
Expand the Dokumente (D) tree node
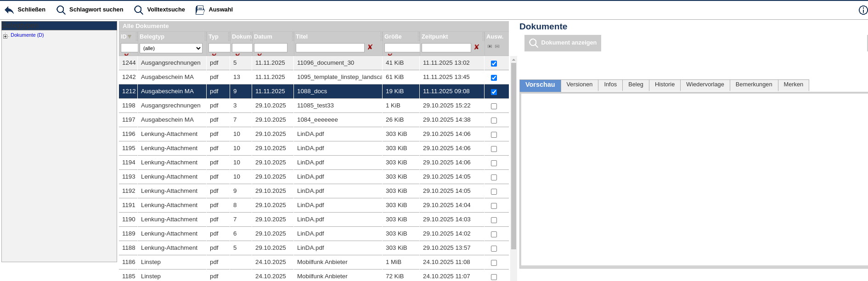[x=6, y=36]
